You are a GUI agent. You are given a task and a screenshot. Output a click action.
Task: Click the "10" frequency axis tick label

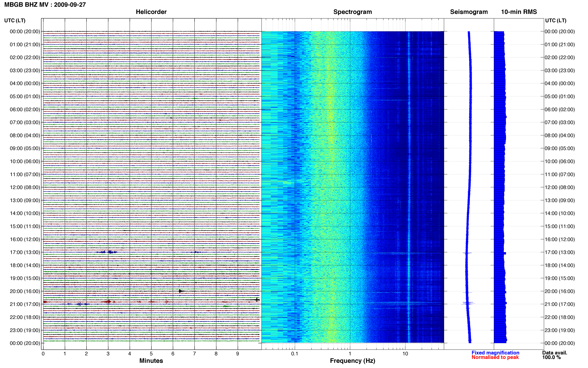[x=405, y=354]
